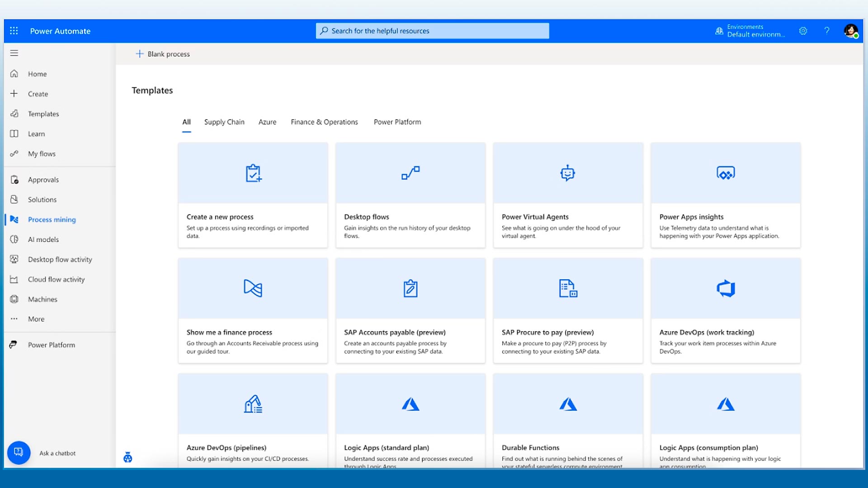Click the bug icon at bottom left
Screen dimensions: 868x488
point(128,458)
